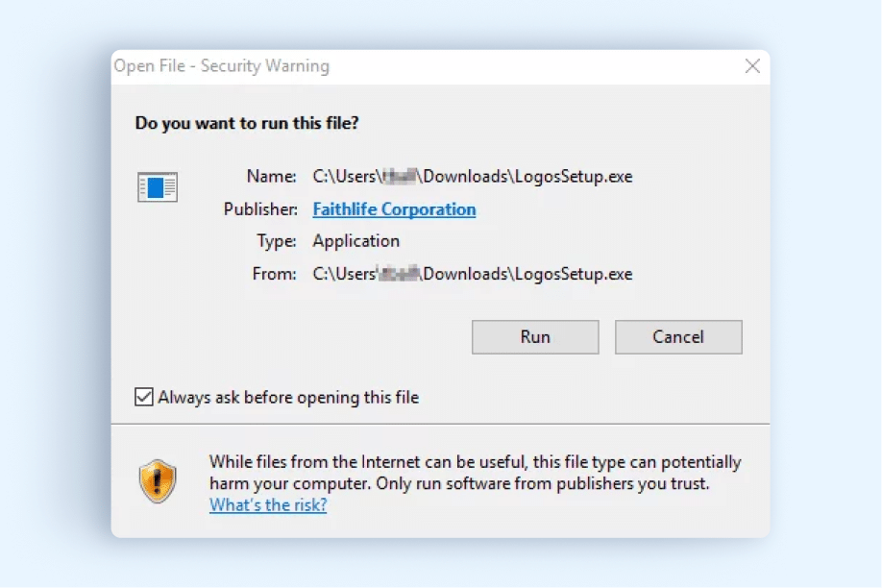Image resolution: width=882 pixels, height=588 pixels.
Task: Run the LogosSetup.exe file
Action: tap(535, 337)
